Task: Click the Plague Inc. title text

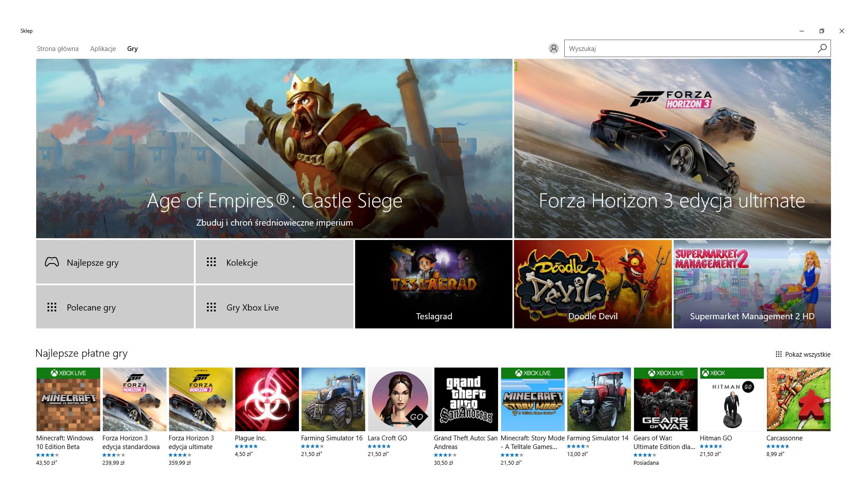Action: (x=251, y=438)
